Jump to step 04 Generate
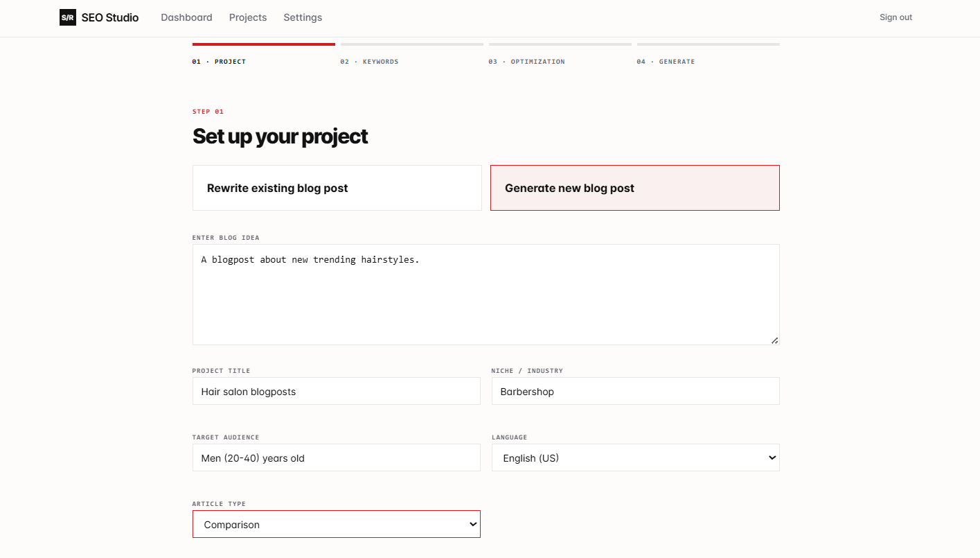Screen dimensions: 980x558 pyautogui.click(x=709, y=54)
